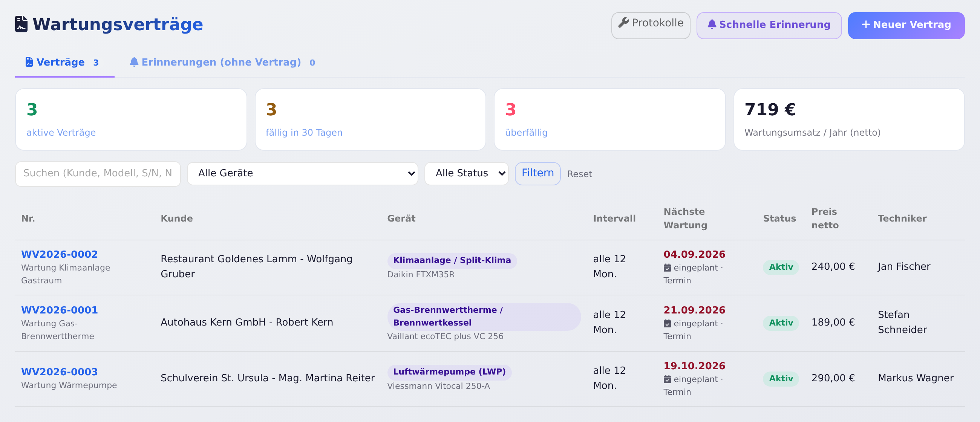Click the Techniker column header
Image resolution: width=980 pixels, height=422 pixels.
[x=902, y=219]
